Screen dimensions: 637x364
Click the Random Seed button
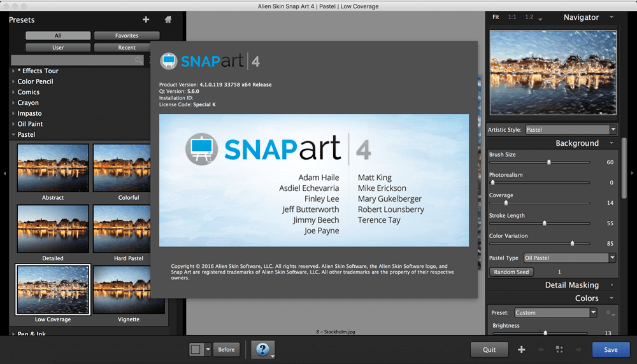click(x=512, y=272)
